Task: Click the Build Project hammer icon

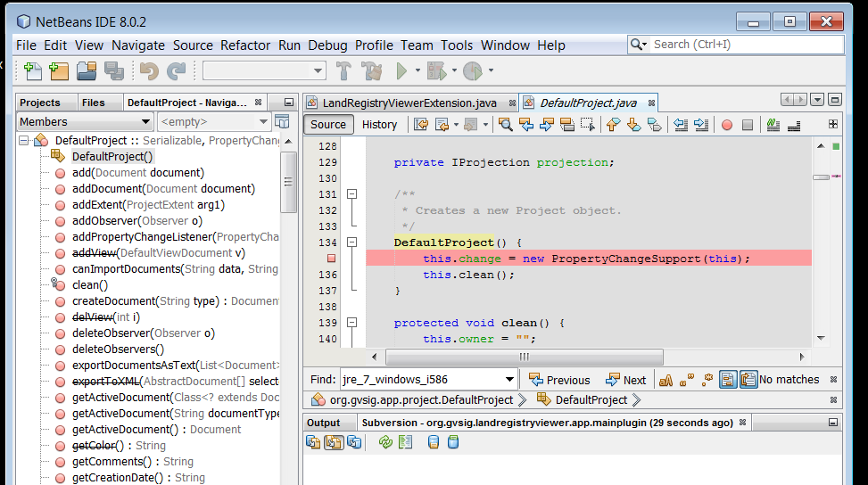Action: pyautogui.click(x=343, y=71)
